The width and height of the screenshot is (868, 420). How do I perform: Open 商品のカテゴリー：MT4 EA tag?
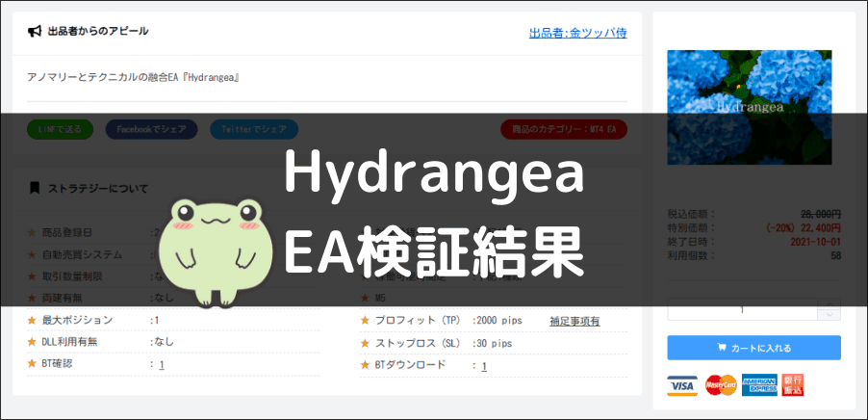tap(564, 129)
